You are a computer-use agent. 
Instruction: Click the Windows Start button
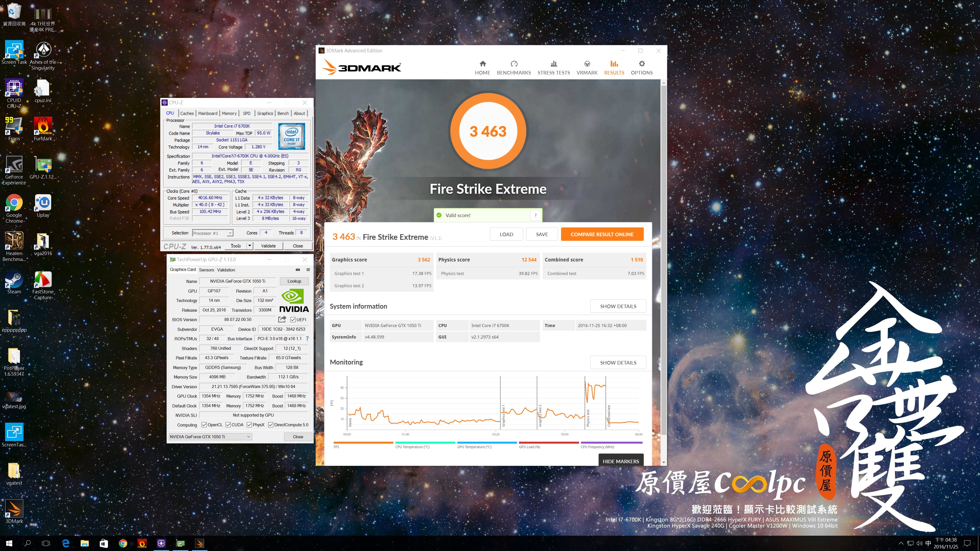pyautogui.click(x=9, y=543)
